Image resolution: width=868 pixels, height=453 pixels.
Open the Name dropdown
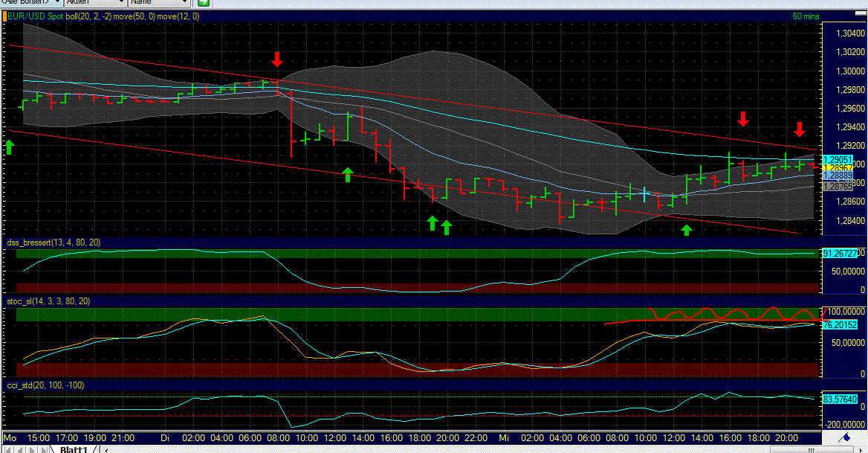pos(160,3)
